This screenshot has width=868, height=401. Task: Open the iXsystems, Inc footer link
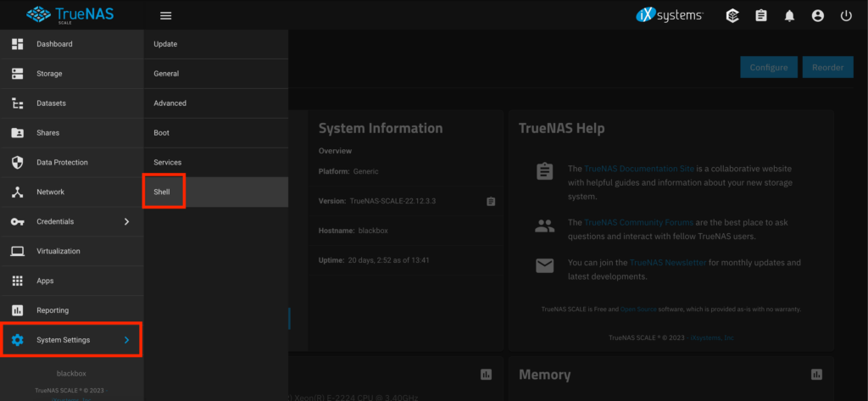pyautogui.click(x=711, y=337)
